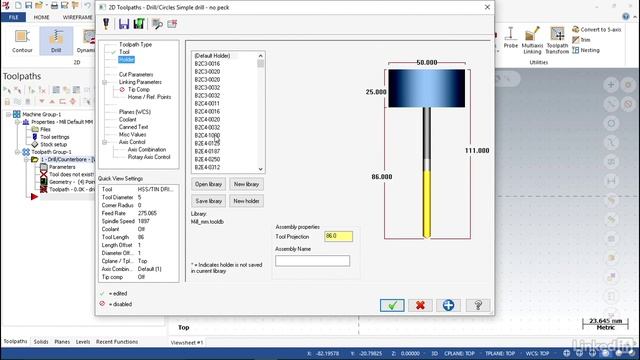
Task: Select Tool settings in Toolpaths manager
Action: [x=54, y=137]
